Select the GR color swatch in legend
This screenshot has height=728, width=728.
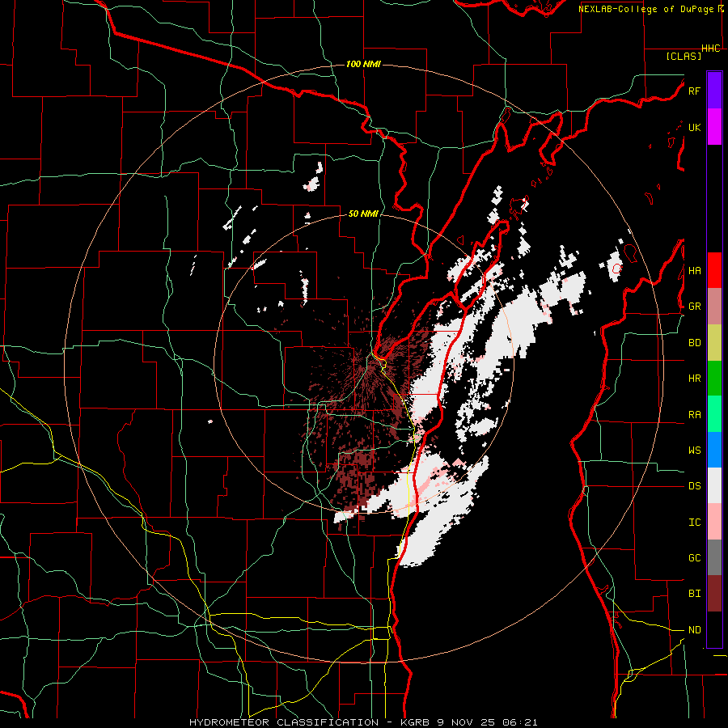(714, 307)
